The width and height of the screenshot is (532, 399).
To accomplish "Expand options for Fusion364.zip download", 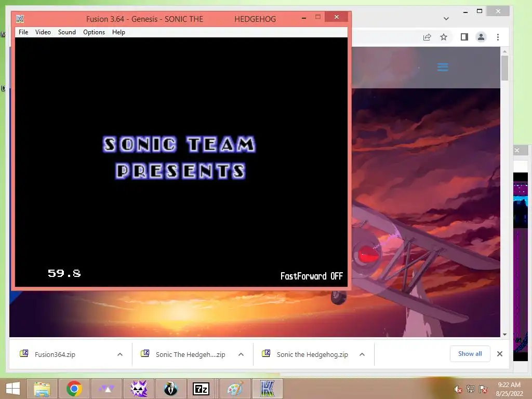I will 120,354.
